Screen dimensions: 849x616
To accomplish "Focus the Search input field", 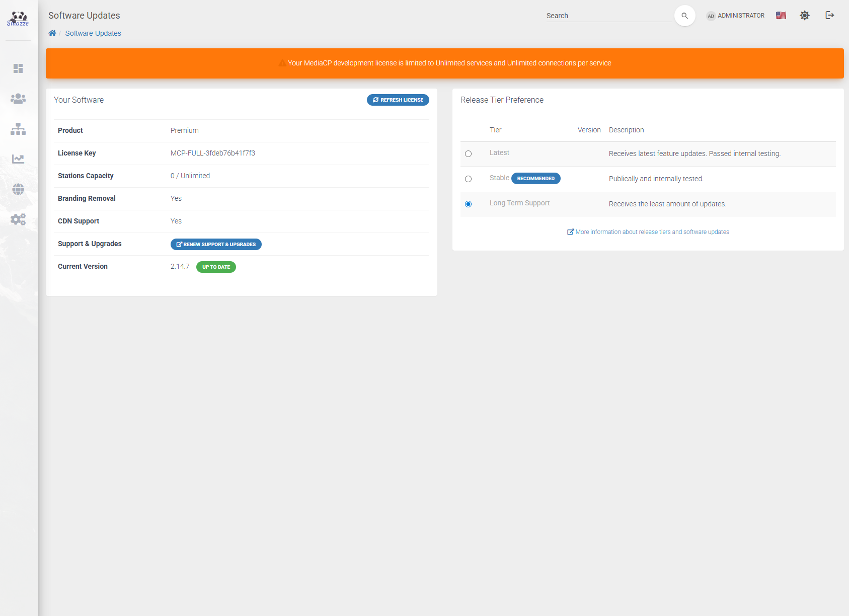I will tap(608, 16).
